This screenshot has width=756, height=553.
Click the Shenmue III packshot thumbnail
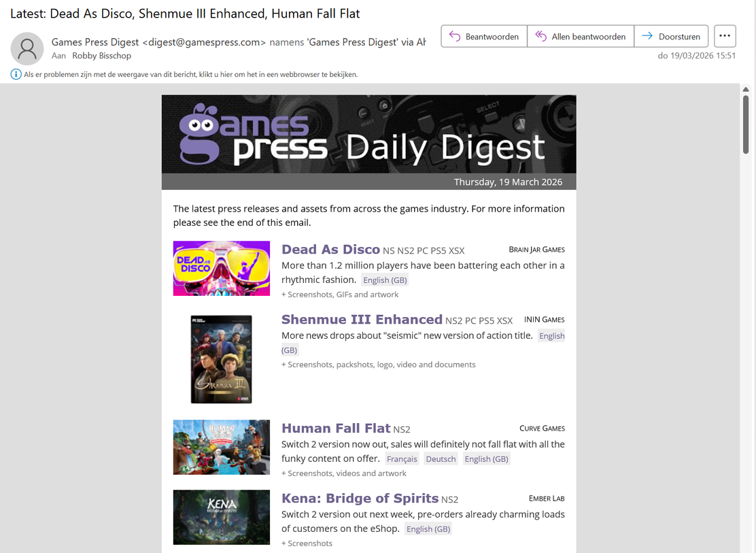[x=222, y=360]
